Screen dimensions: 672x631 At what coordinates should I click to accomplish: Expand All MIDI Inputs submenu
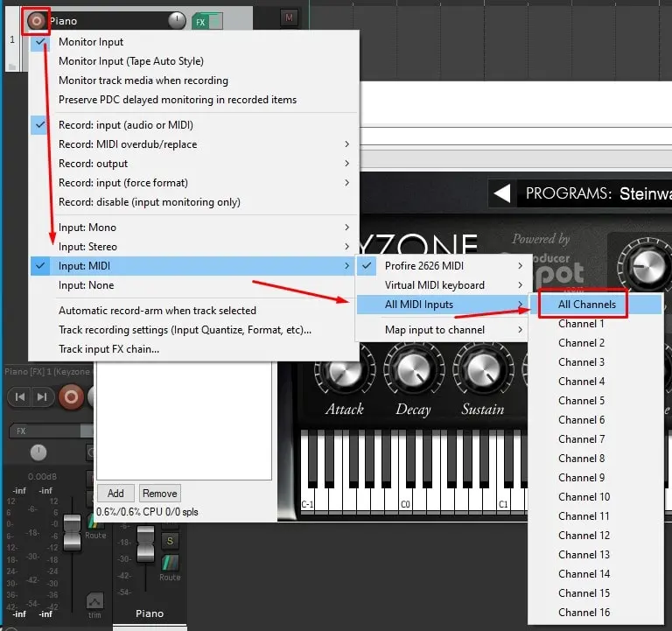pos(442,305)
